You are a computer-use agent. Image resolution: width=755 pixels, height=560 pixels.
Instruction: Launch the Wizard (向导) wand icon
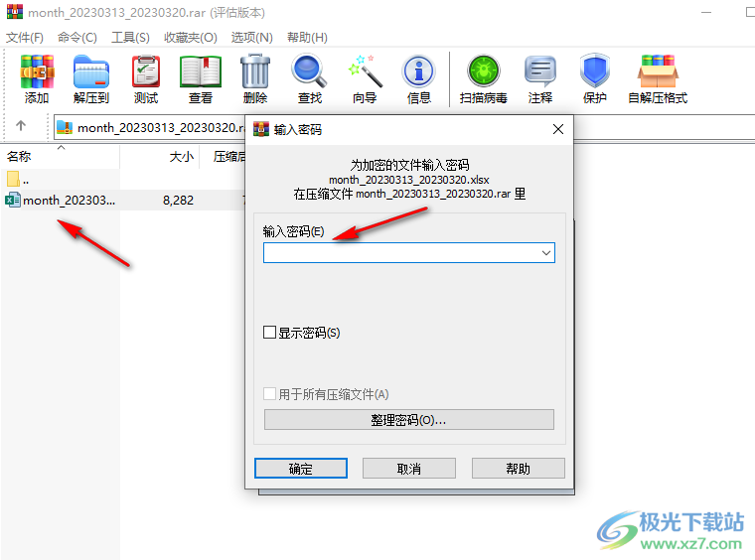pyautogui.click(x=365, y=71)
